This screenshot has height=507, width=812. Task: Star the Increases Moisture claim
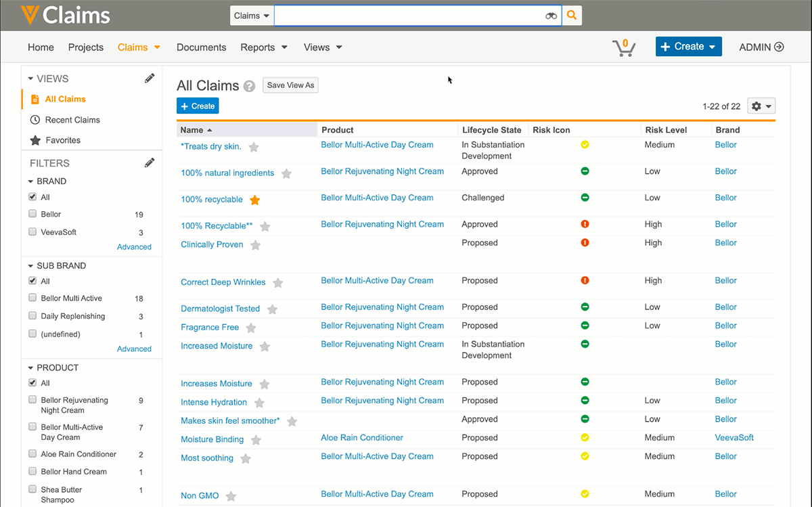(x=265, y=384)
